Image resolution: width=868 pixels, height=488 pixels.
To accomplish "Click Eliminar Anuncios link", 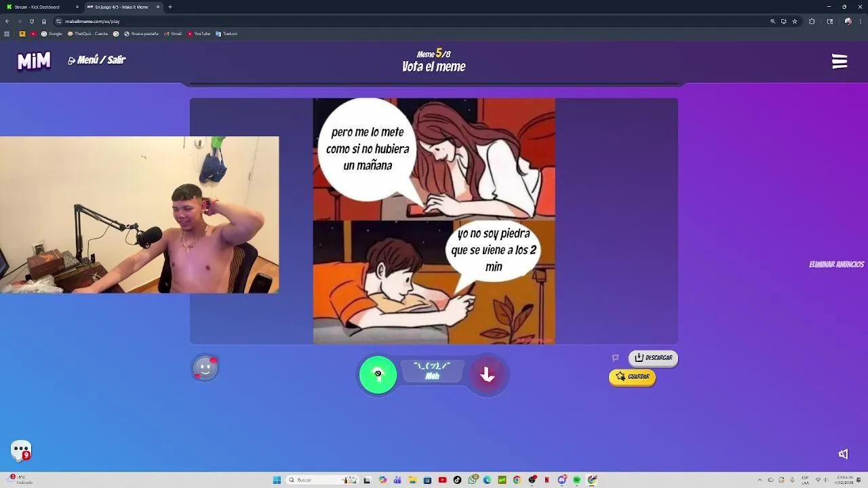I will pyautogui.click(x=836, y=264).
